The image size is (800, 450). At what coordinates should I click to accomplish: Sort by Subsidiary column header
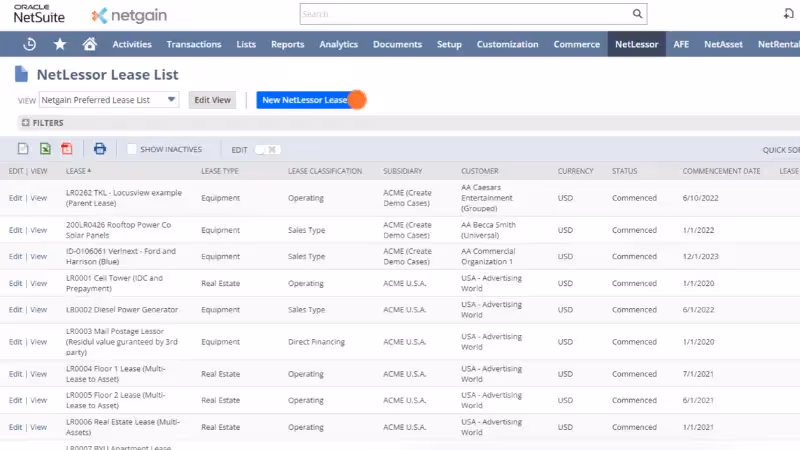point(403,171)
